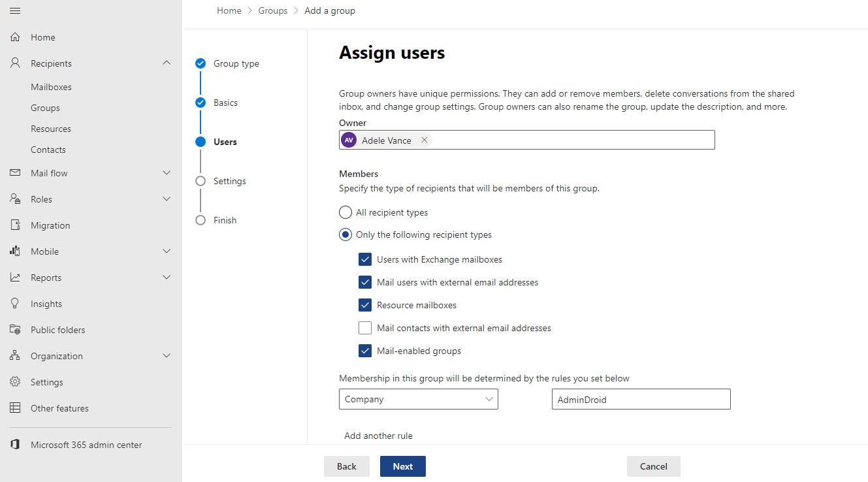
Task: Remove Adele Vance from the Owner field
Action: 425,140
